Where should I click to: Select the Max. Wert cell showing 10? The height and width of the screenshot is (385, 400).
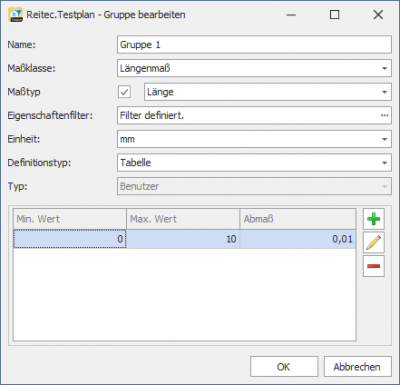coord(183,239)
